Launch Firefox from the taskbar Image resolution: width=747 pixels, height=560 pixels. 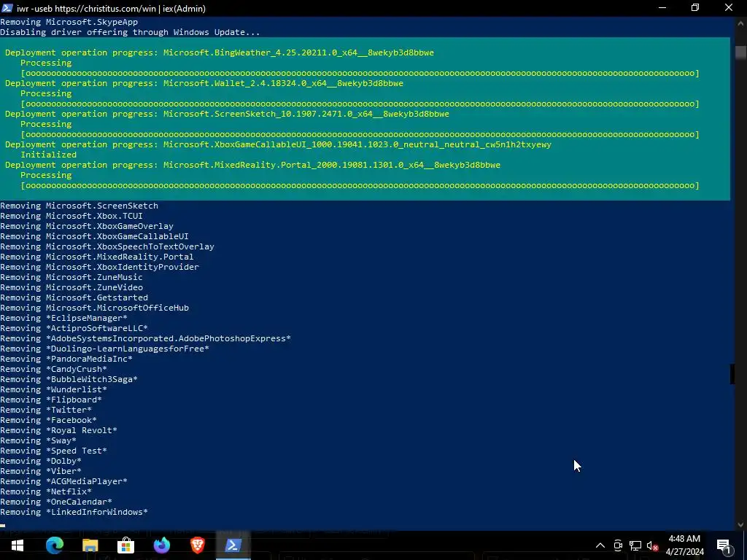(x=161, y=545)
